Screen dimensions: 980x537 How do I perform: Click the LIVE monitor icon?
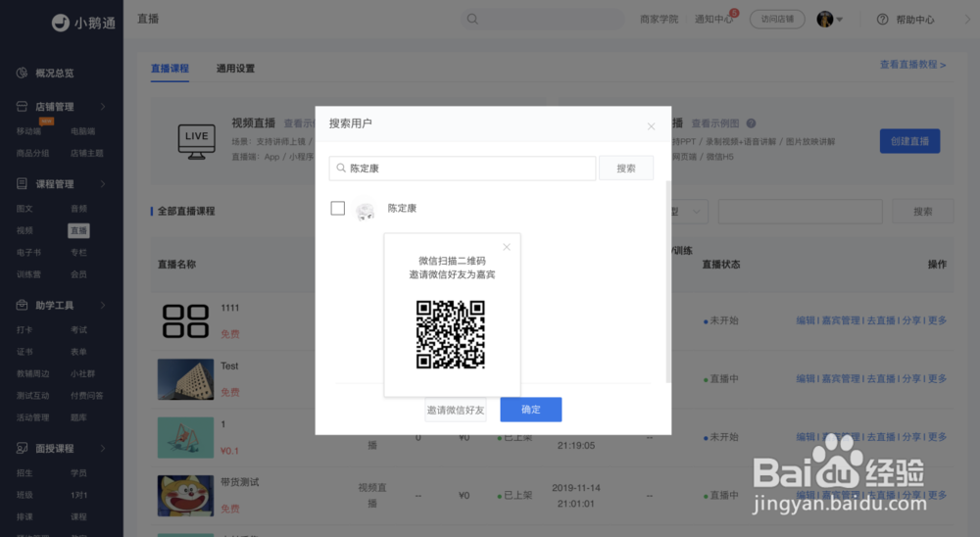click(196, 142)
